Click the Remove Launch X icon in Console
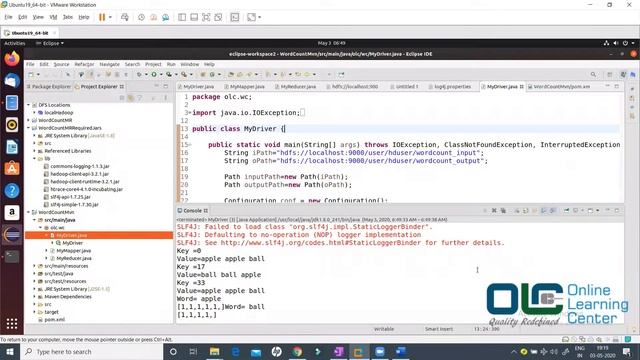 click(494, 211)
